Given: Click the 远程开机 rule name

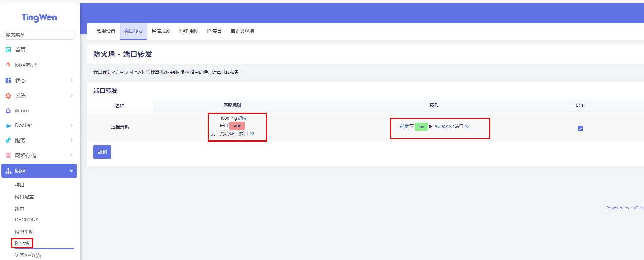Looking at the screenshot, I should (120, 127).
